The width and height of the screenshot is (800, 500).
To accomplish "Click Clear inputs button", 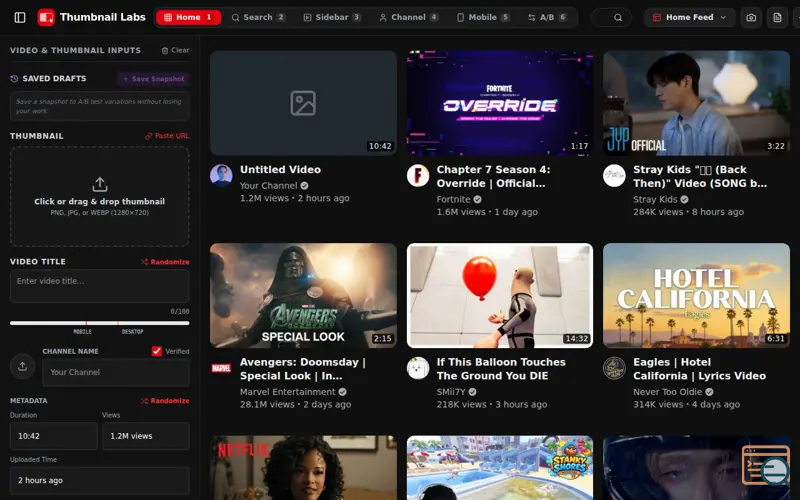I will pos(176,50).
